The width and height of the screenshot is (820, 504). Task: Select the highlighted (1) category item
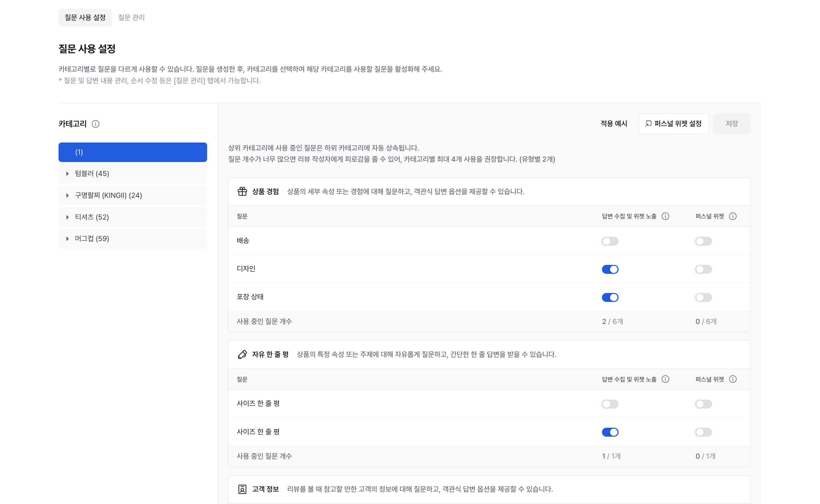click(133, 152)
